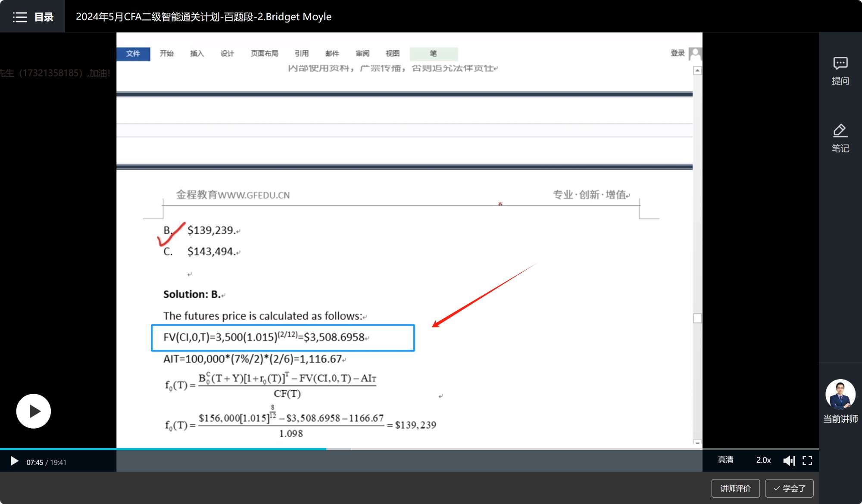Click the document scrollbar up arrow
The width and height of the screenshot is (862, 504).
tap(697, 70)
